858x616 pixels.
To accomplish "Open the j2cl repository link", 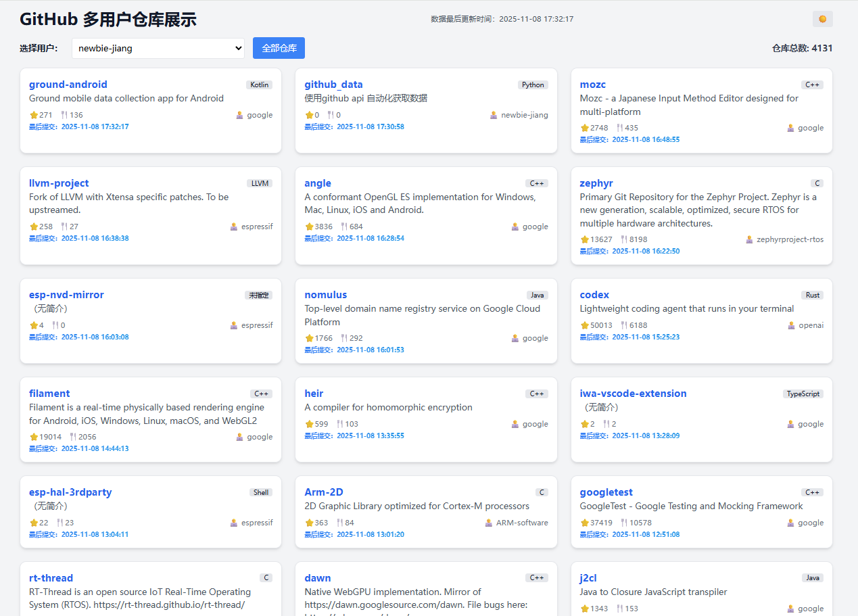I will click(x=588, y=578).
